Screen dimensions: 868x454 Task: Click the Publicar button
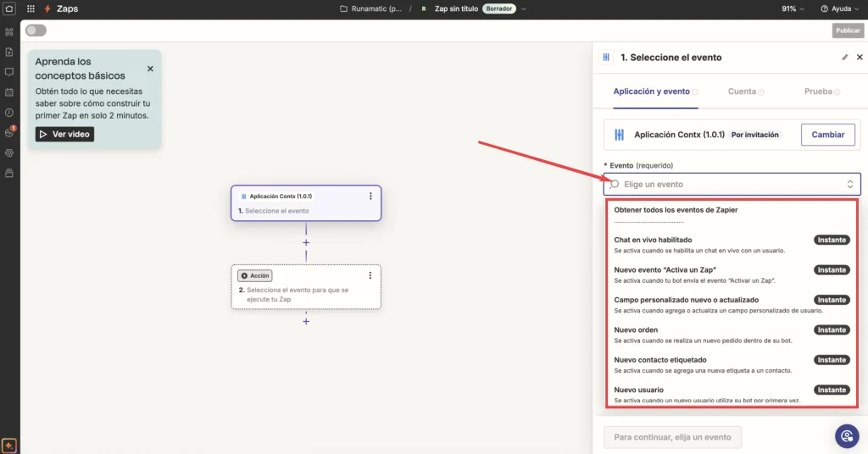pyautogui.click(x=848, y=30)
